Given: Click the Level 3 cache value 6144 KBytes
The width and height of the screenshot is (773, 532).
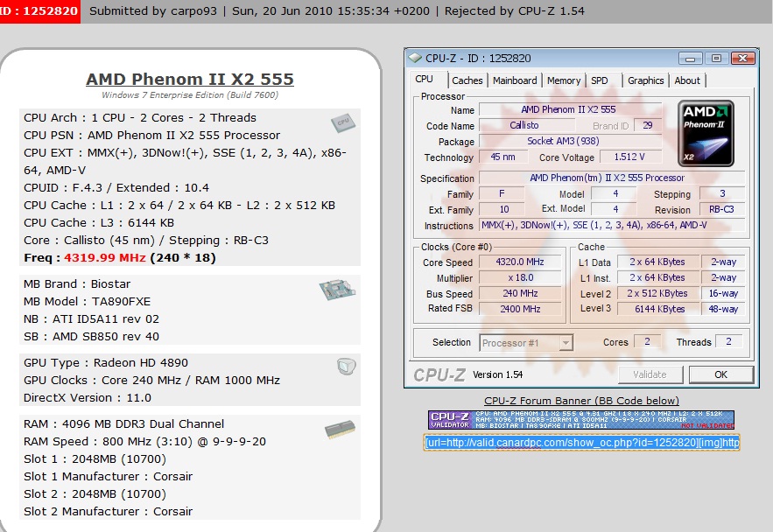Looking at the screenshot, I should tap(659, 309).
